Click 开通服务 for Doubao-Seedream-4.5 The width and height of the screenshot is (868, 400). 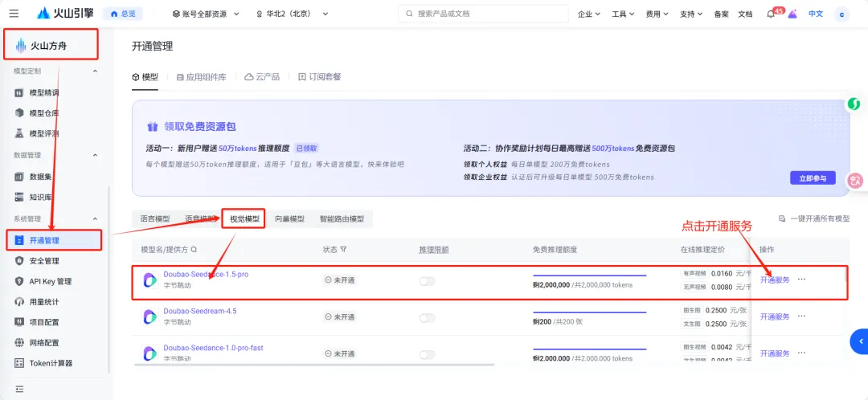pos(775,316)
